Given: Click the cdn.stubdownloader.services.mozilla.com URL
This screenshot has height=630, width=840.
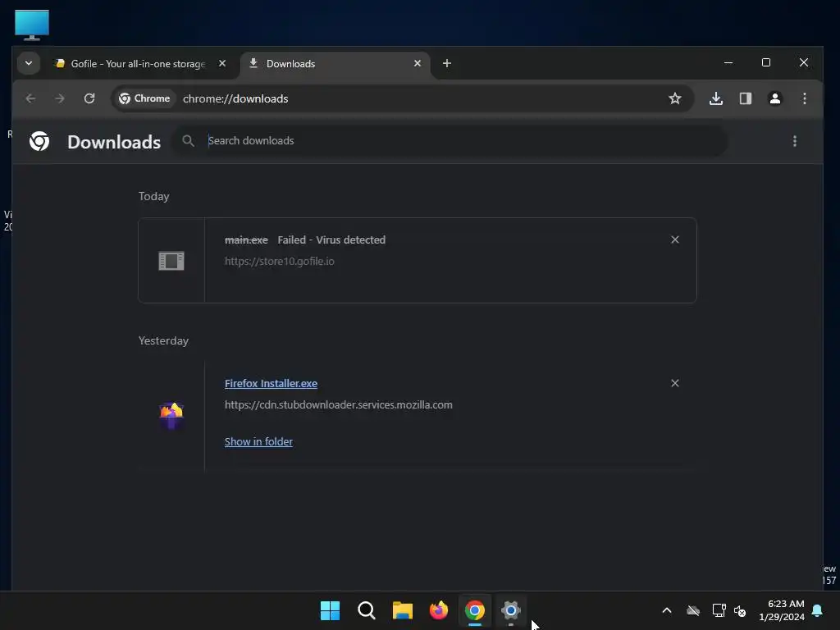Looking at the screenshot, I should [x=339, y=405].
